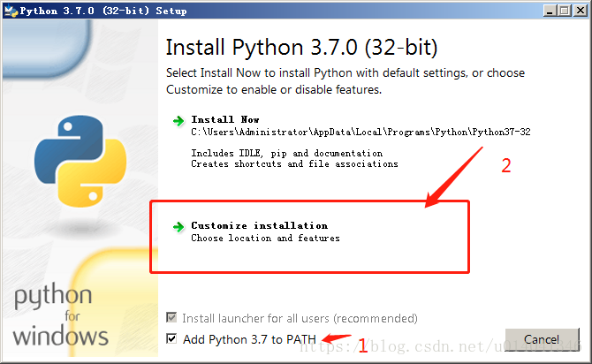Click the install path C:\Users\Administrator text

pos(361,132)
